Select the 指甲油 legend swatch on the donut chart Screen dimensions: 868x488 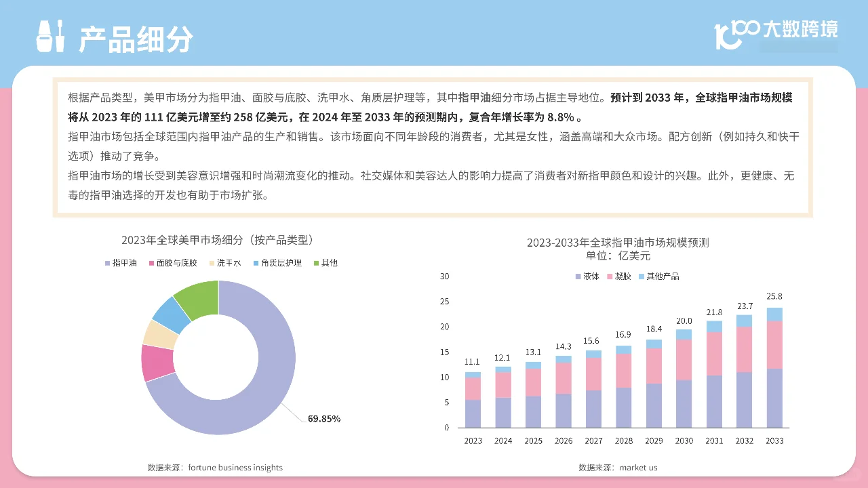coord(107,263)
